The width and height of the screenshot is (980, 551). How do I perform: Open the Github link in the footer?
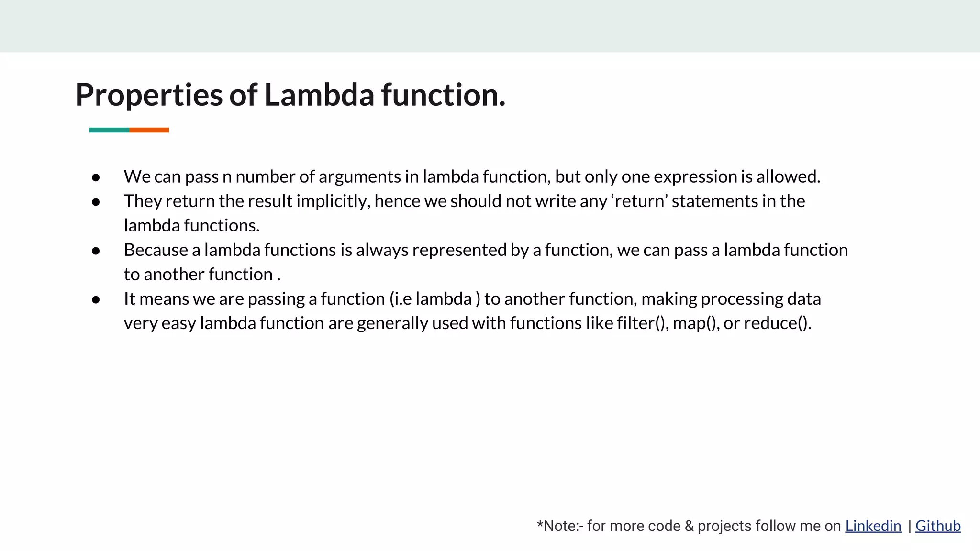937,526
